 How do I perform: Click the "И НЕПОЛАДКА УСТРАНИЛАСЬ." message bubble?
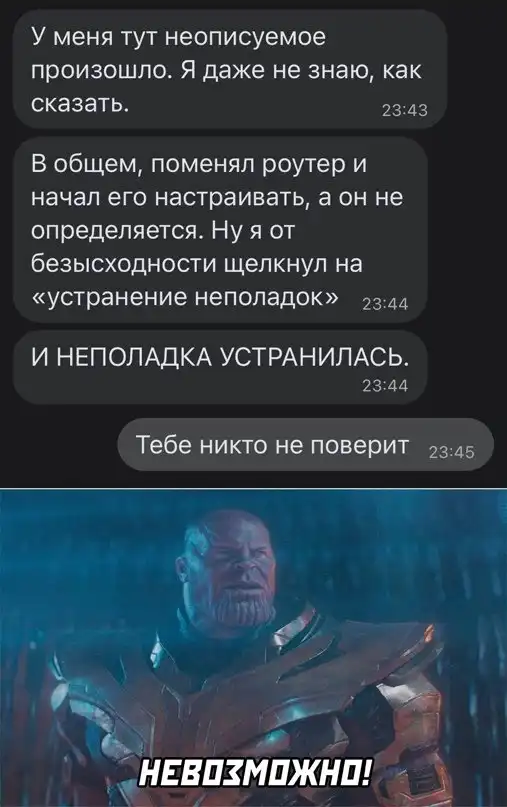(220, 366)
